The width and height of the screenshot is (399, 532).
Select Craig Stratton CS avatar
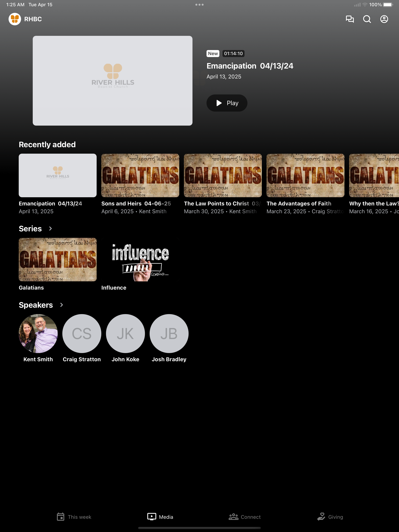(x=82, y=333)
